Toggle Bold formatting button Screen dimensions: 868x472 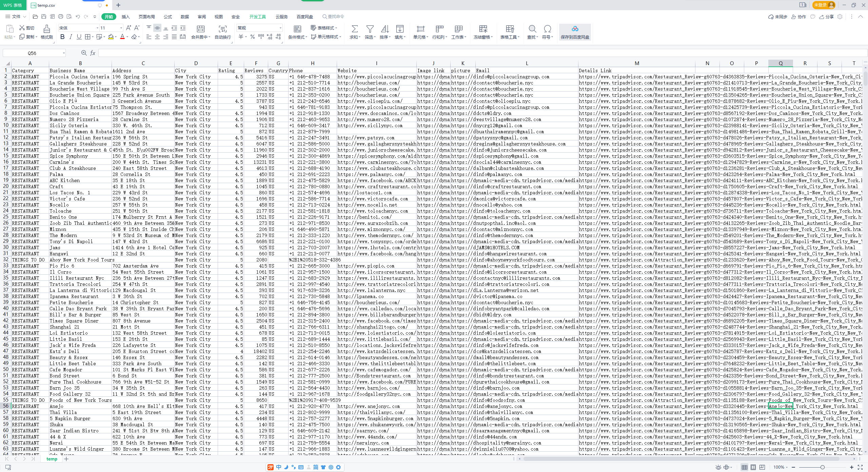(62, 37)
